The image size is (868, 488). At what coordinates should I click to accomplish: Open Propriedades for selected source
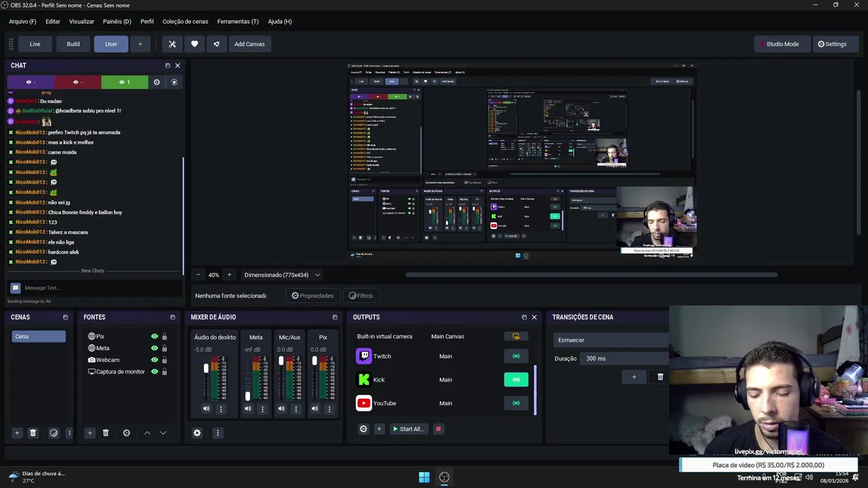(313, 296)
